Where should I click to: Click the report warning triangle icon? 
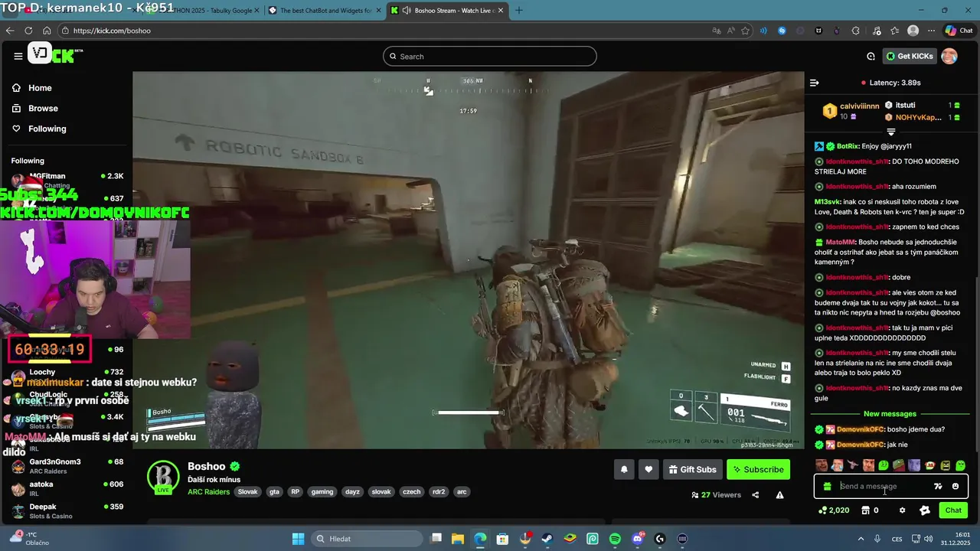pos(779,495)
